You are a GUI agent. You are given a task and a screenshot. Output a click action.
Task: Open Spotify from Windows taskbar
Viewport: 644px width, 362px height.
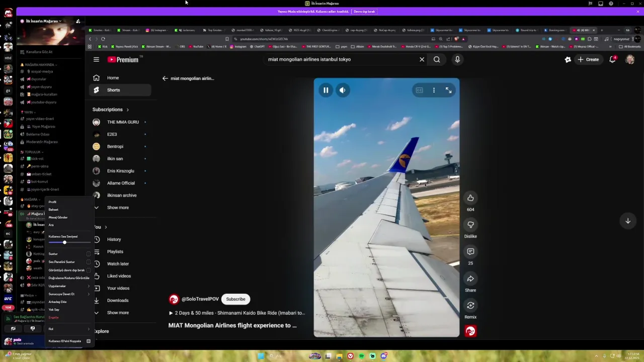pyautogui.click(x=361, y=356)
